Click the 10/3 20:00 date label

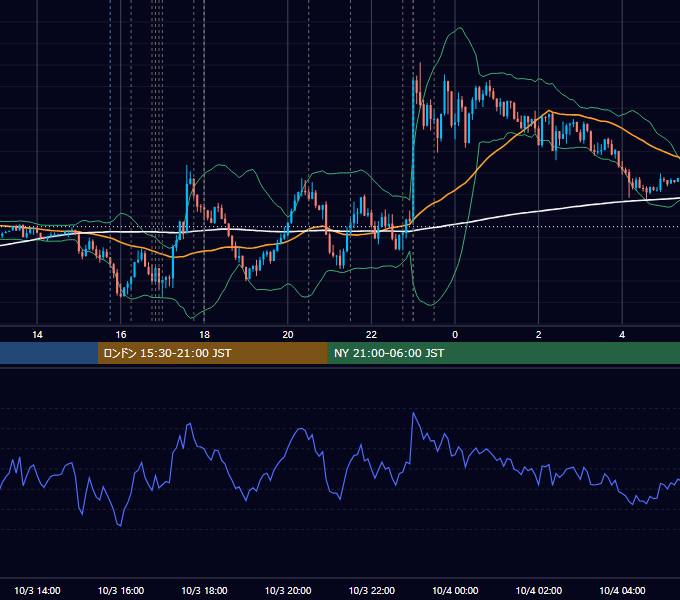[x=288, y=590]
